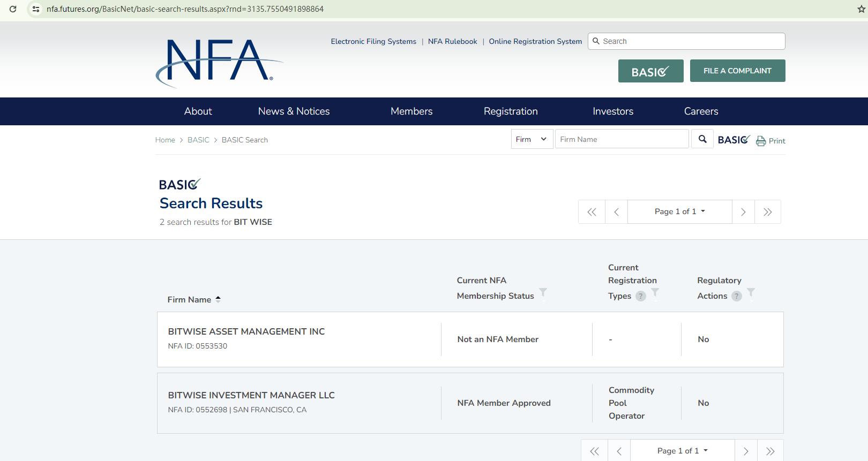Open BITWISE ASSET MANAGEMENT INC result
Screen dimensions: 868x461
pyautogui.click(x=246, y=331)
